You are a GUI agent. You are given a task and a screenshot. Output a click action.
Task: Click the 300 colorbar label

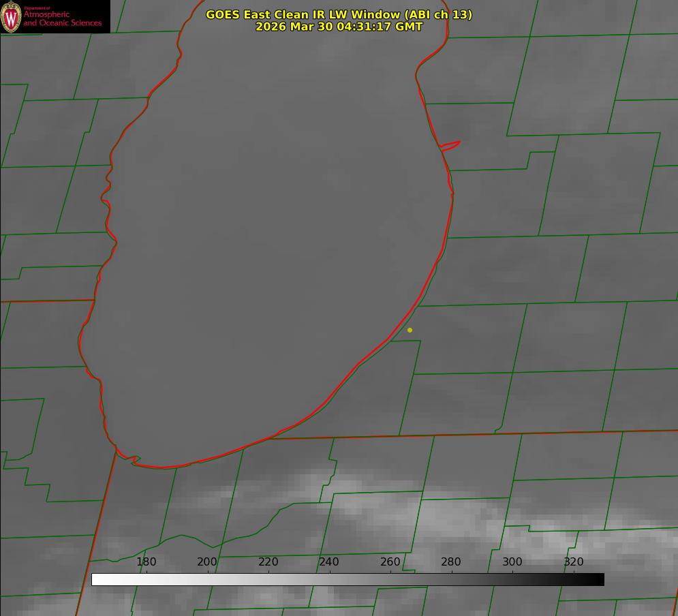click(512, 561)
